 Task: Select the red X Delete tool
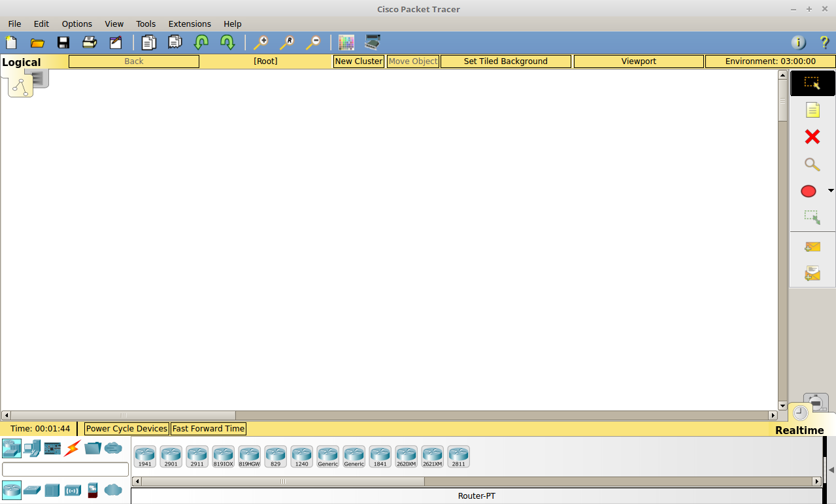[x=812, y=137]
